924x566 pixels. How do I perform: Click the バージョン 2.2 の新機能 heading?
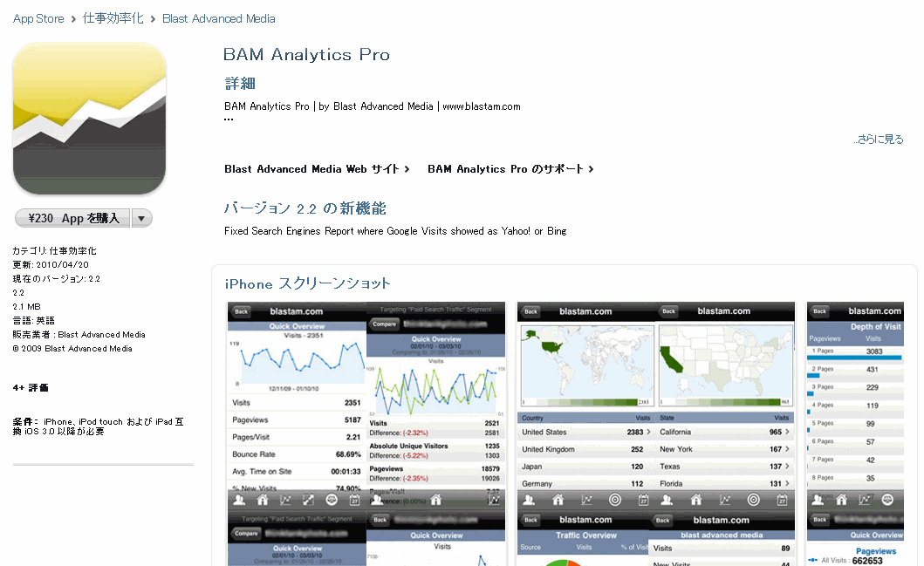(x=305, y=208)
